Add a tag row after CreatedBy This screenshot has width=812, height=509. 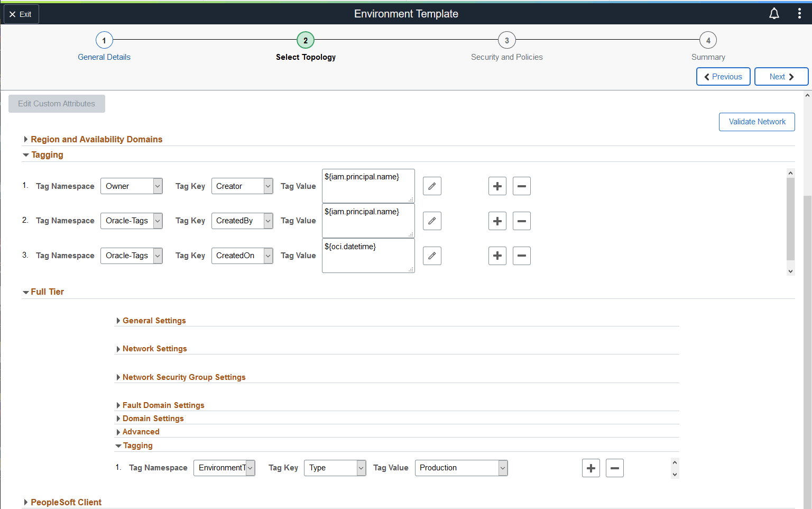pyautogui.click(x=497, y=221)
